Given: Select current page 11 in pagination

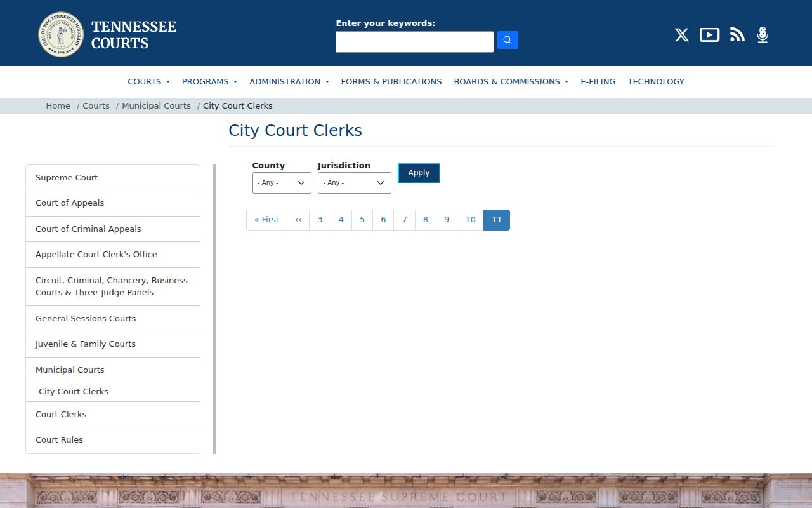Looking at the screenshot, I should click(497, 220).
